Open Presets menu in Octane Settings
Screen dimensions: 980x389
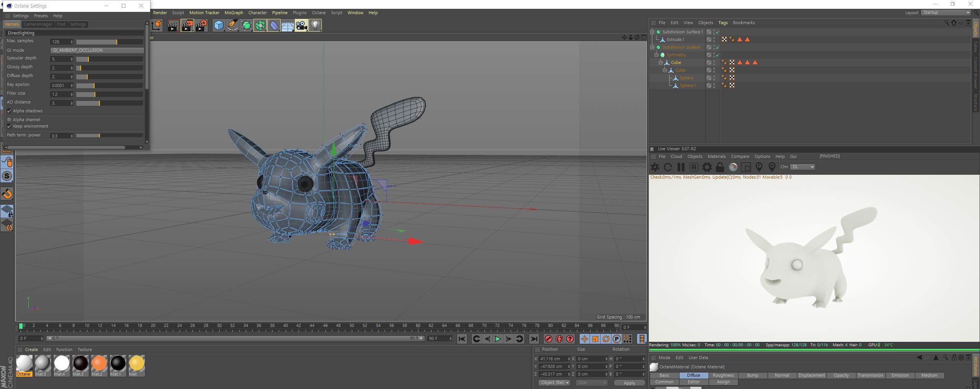(x=41, y=16)
